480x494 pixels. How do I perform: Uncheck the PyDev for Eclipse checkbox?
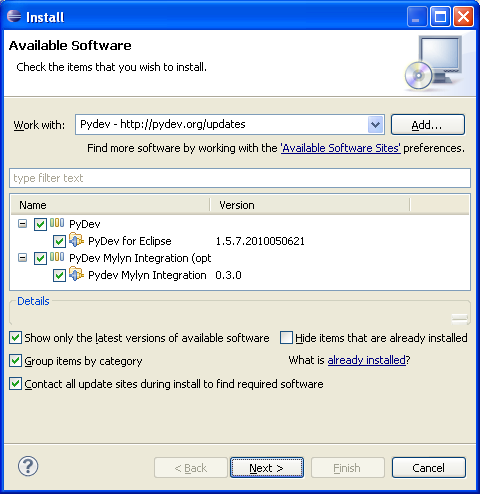click(59, 241)
